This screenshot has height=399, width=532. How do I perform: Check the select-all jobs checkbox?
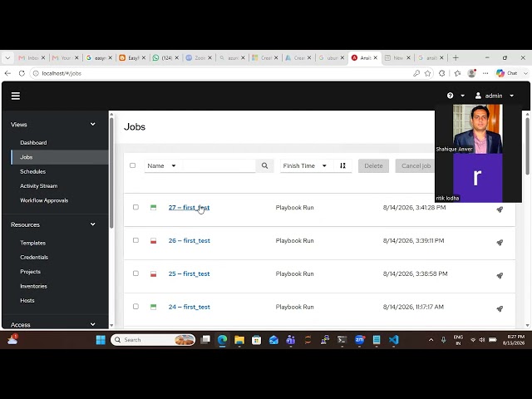point(133,165)
